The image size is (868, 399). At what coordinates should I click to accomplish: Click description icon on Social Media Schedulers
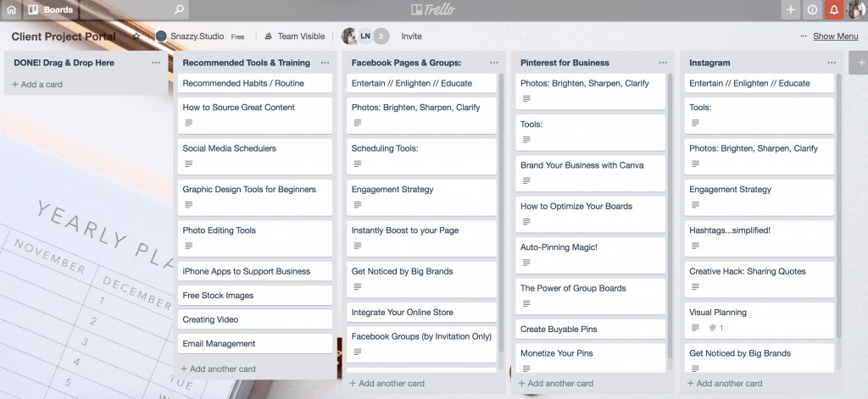[189, 163]
